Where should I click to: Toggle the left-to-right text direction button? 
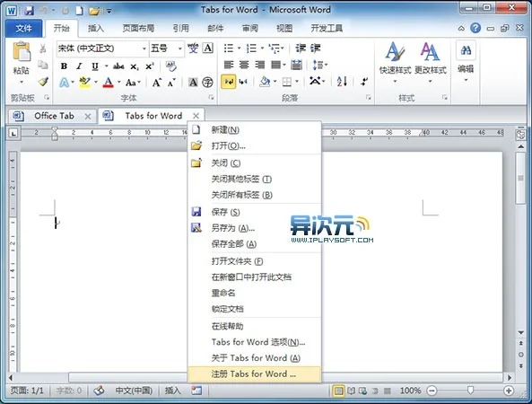[229, 82]
